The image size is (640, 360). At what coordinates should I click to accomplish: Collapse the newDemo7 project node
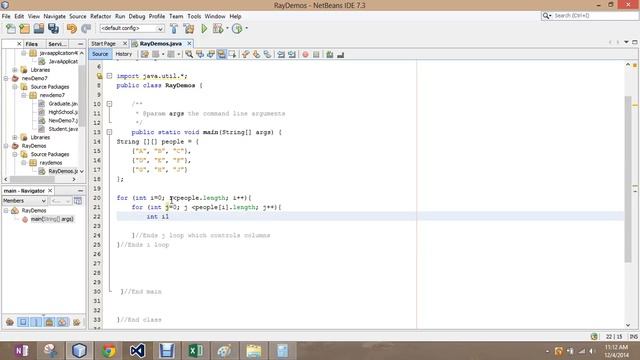click(x=6, y=78)
